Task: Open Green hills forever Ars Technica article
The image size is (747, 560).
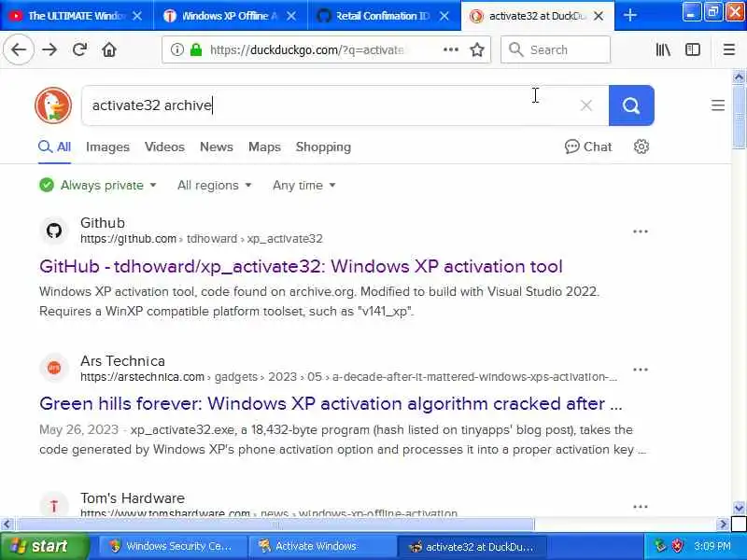Action: pos(331,404)
